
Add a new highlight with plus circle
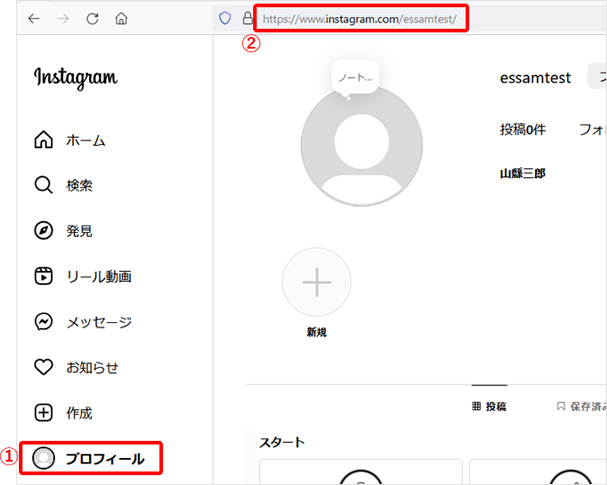click(x=317, y=282)
